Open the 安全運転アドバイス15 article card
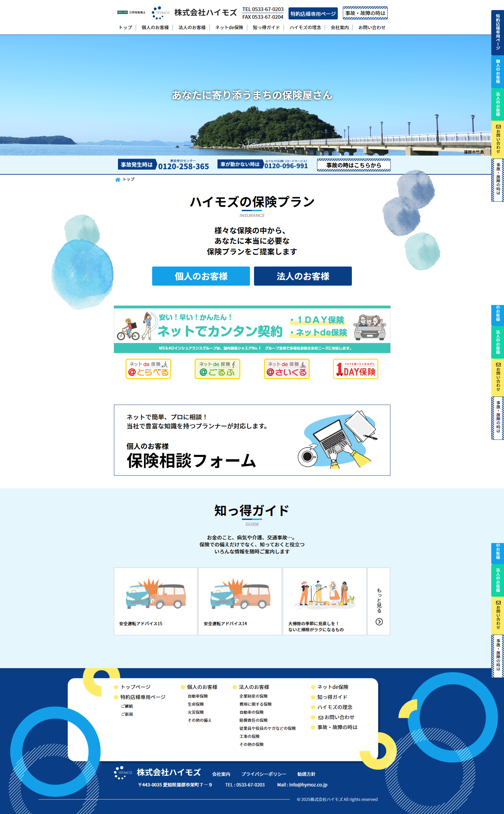Screen dimensions: 504x814 click(x=155, y=601)
